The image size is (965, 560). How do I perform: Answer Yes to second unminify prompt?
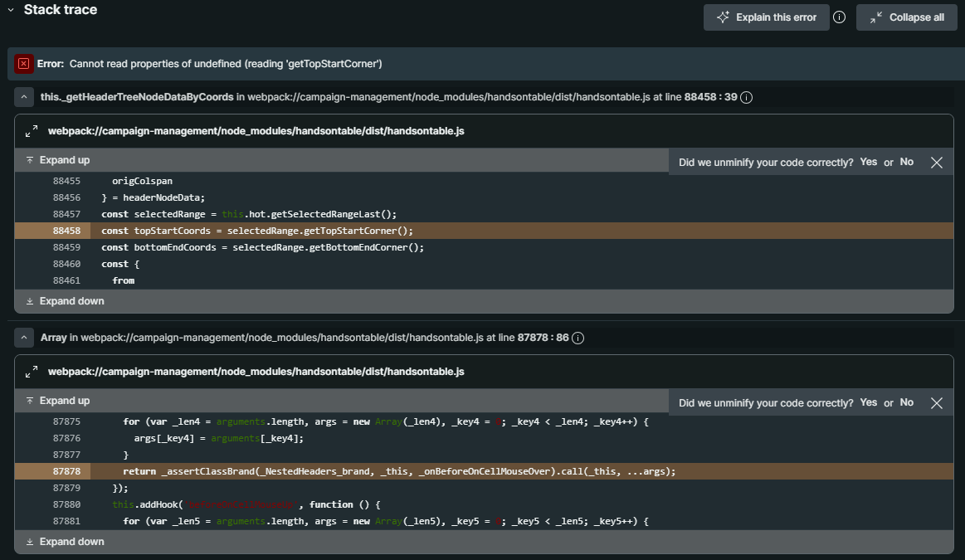click(868, 402)
